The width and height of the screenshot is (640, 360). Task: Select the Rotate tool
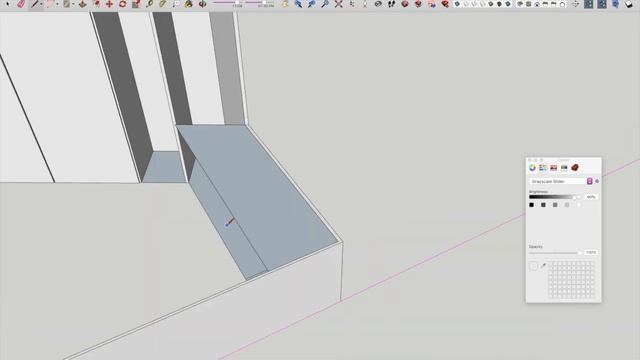pyautogui.click(x=122, y=4)
